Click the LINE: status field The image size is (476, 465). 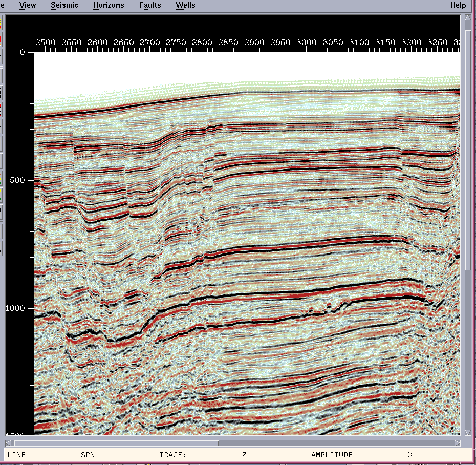[x=18, y=455]
